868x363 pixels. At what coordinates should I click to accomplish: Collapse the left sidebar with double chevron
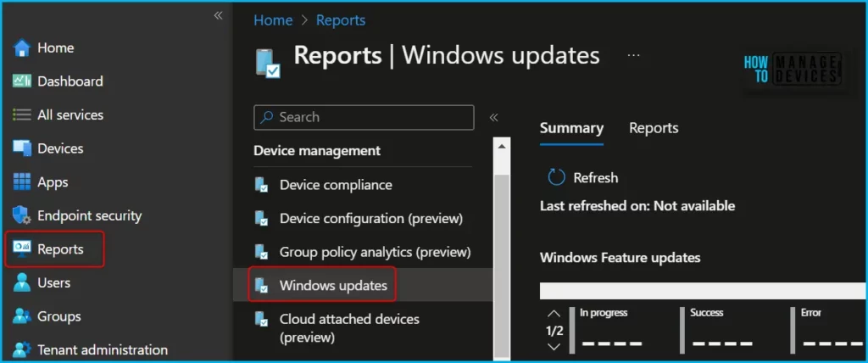[x=218, y=15]
